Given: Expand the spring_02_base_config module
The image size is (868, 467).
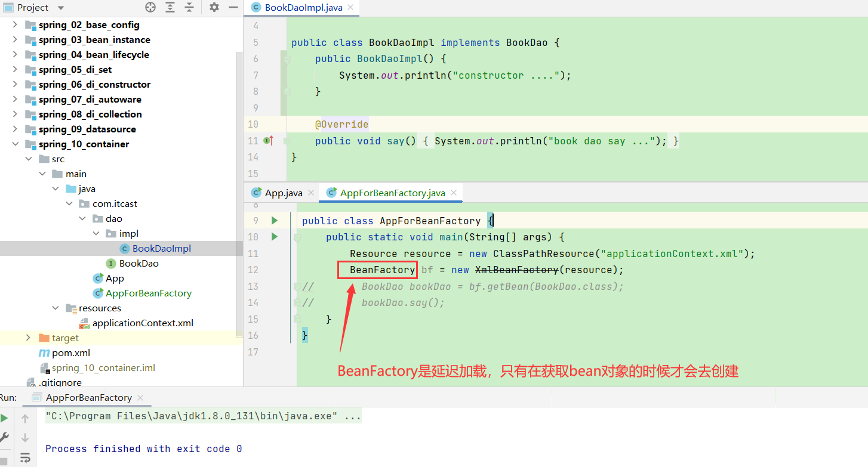Looking at the screenshot, I should click(15, 24).
